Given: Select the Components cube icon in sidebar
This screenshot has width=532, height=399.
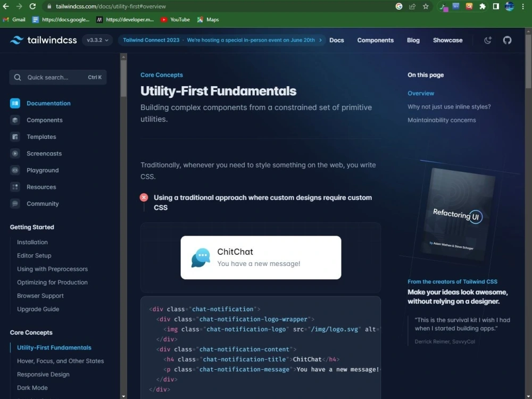Looking at the screenshot, I should tap(16, 120).
